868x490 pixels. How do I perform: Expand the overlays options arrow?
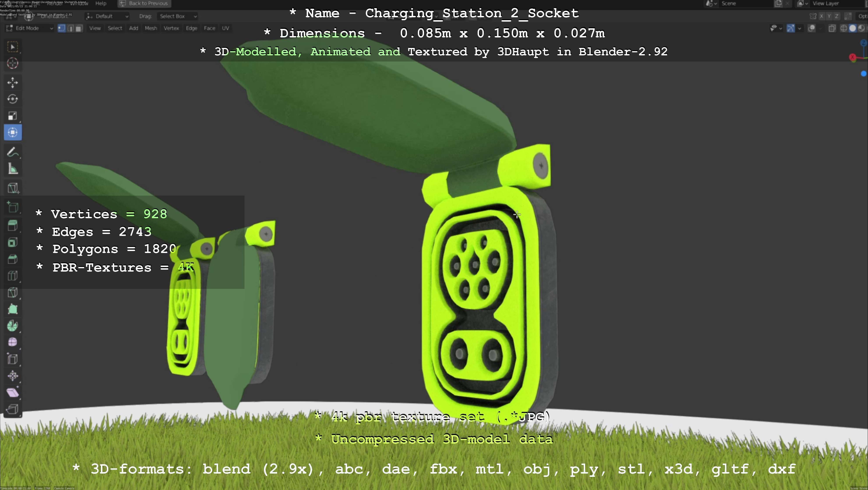pyautogui.click(x=820, y=28)
